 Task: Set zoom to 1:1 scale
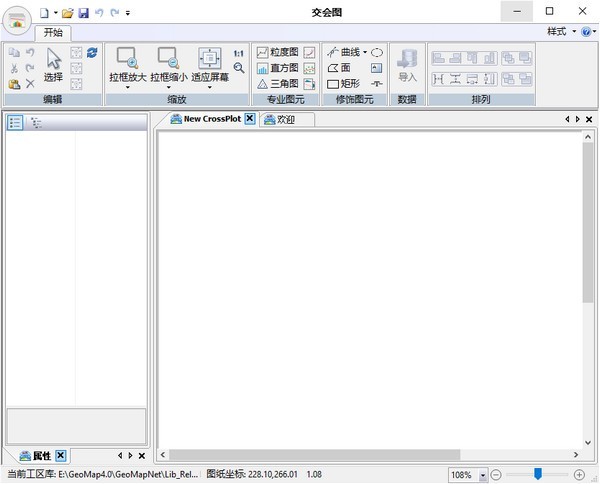click(239, 53)
